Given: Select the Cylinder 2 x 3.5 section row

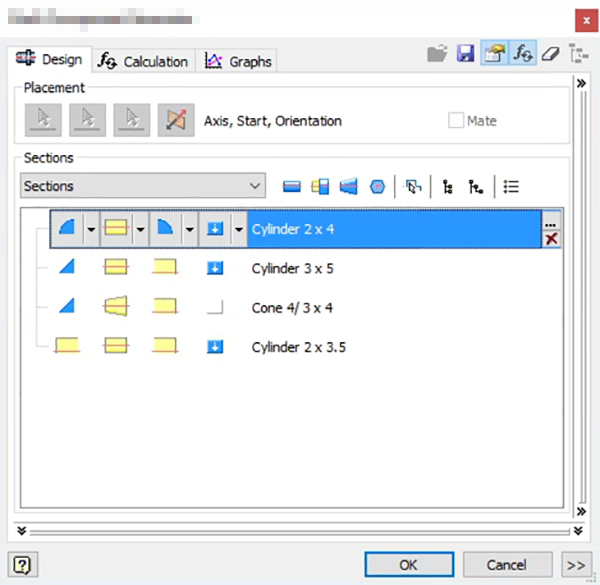Looking at the screenshot, I should (298, 347).
